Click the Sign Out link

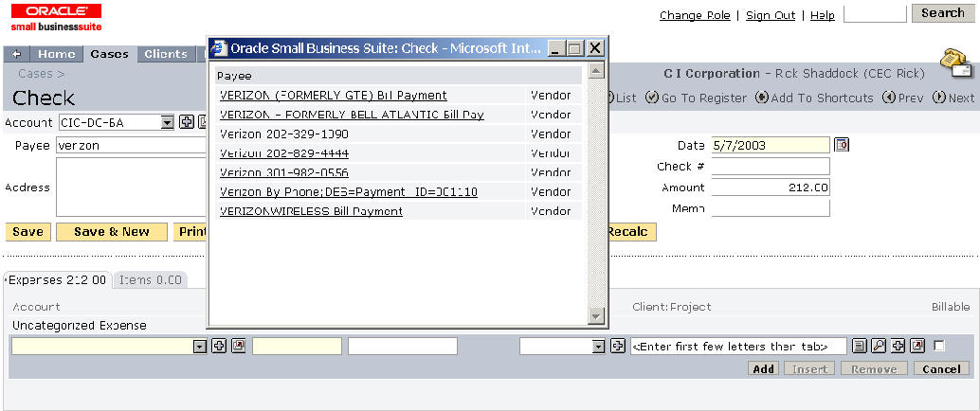pyautogui.click(x=771, y=15)
